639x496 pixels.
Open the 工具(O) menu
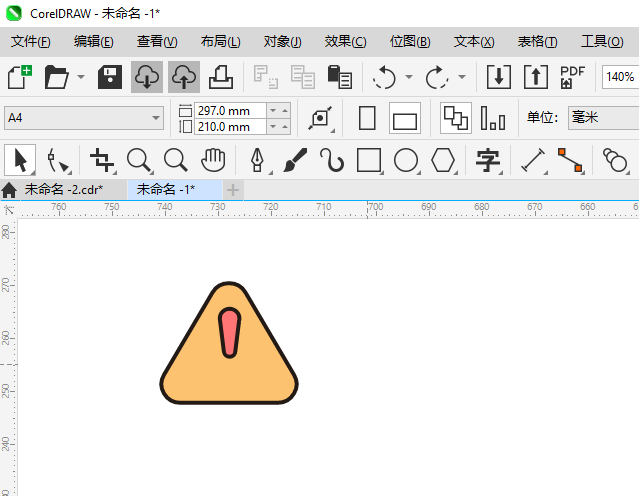(x=602, y=42)
